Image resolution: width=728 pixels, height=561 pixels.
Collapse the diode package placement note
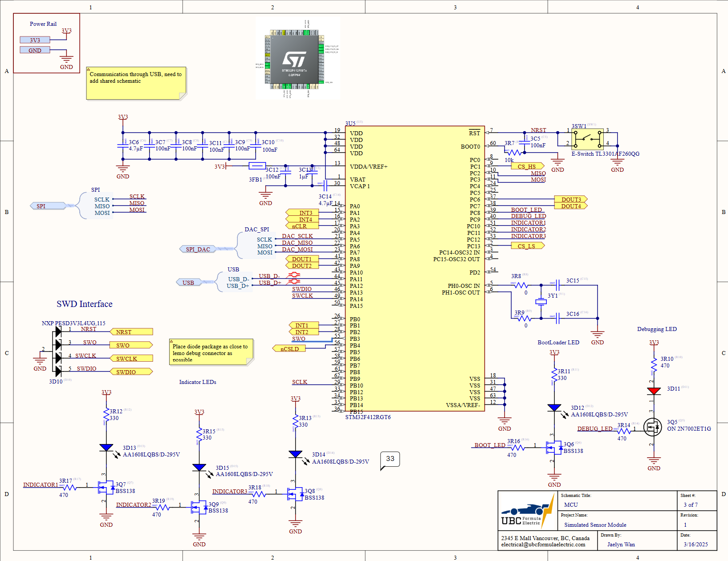pyautogui.click(x=171, y=341)
